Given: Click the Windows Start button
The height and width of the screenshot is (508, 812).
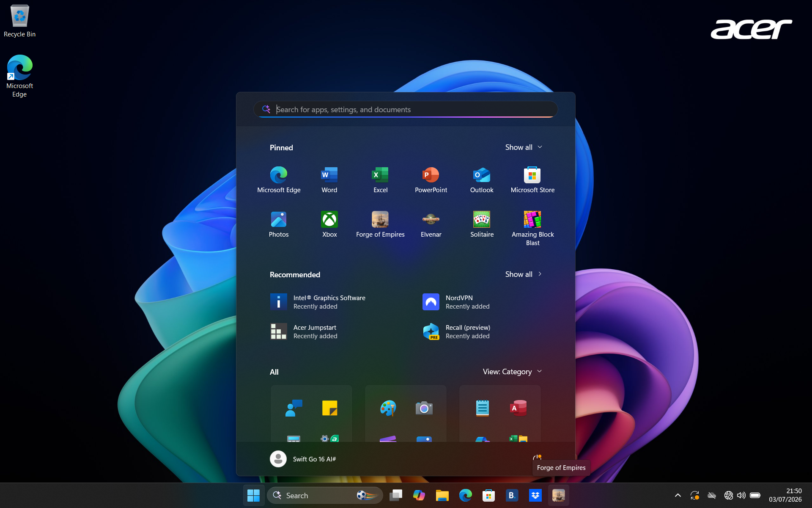Looking at the screenshot, I should 253,495.
